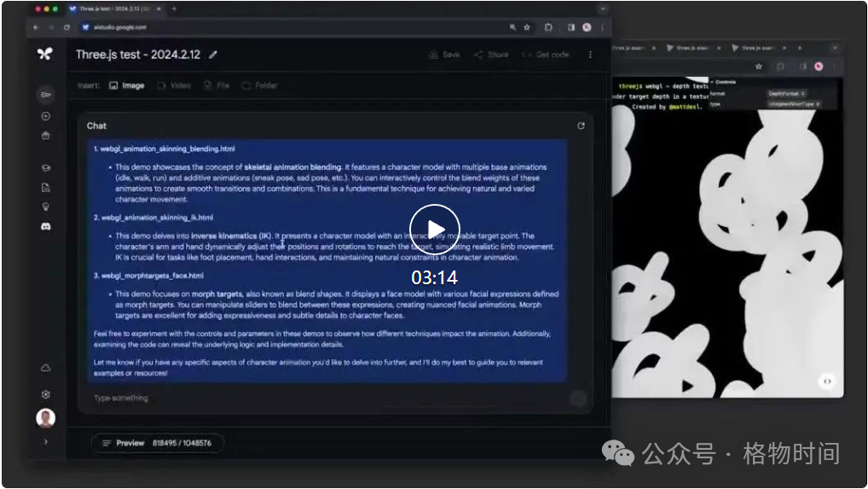The image size is (868, 489).
Task: Click the AI Studio logo icon
Action: coord(45,54)
